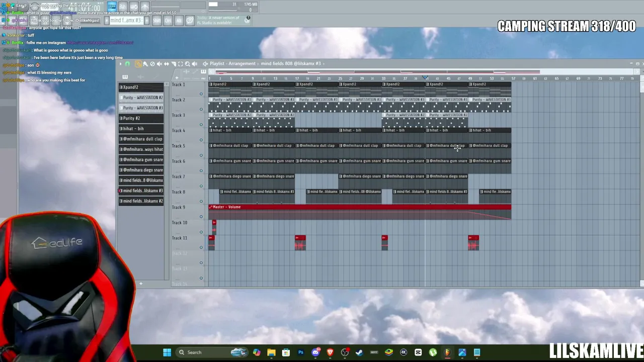The width and height of the screenshot is (644, 362).
Task: Open the 'newer version of FL Studio' notice
Action: coord(223,20)
